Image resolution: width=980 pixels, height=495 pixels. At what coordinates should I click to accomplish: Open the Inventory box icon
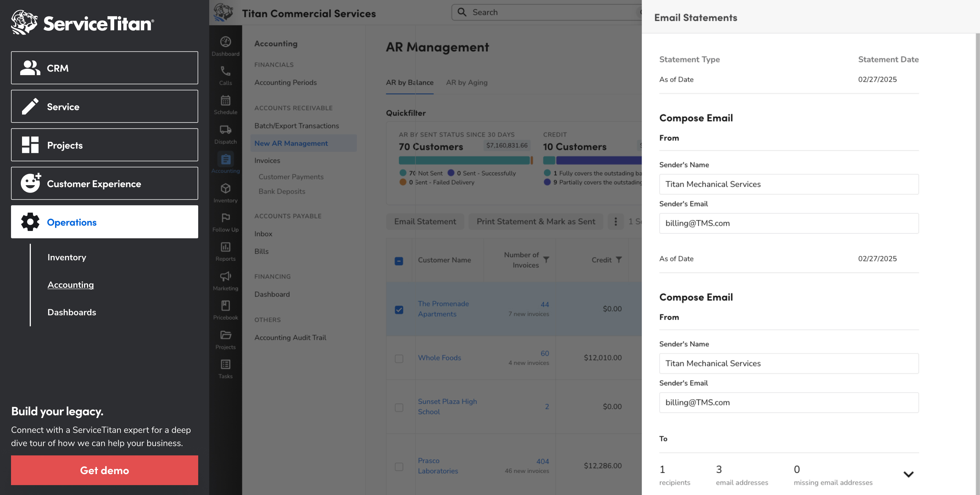tap(225, 189)
